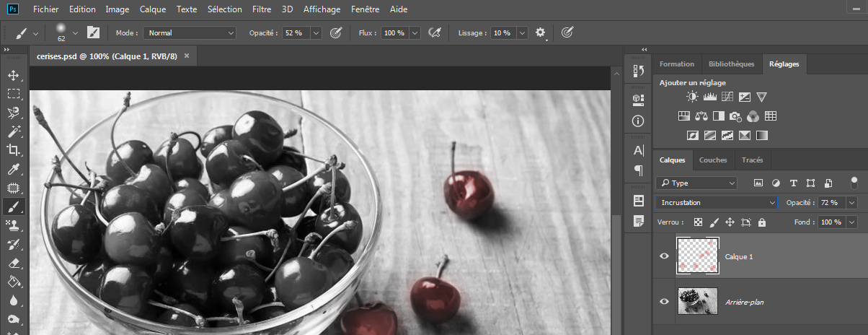Add a Photo Filter adjustment
This screenshot has width=868, height=335.
tap(736, 116)
